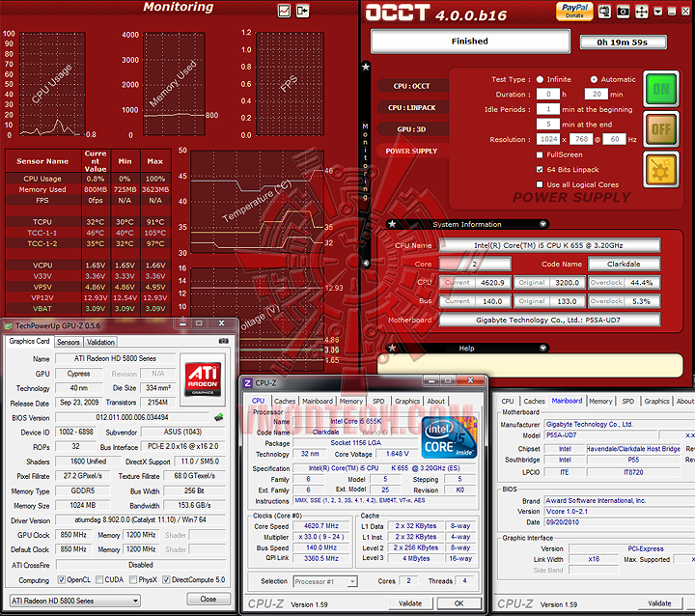The width and height of the screenshot is (695, 616).
Task: Select the GPU : 3D test tab
Action: [412, 129]
